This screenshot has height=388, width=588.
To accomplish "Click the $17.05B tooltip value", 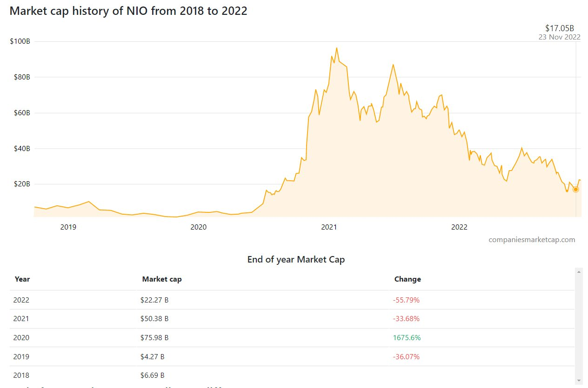I will click(x=563, y=29).
